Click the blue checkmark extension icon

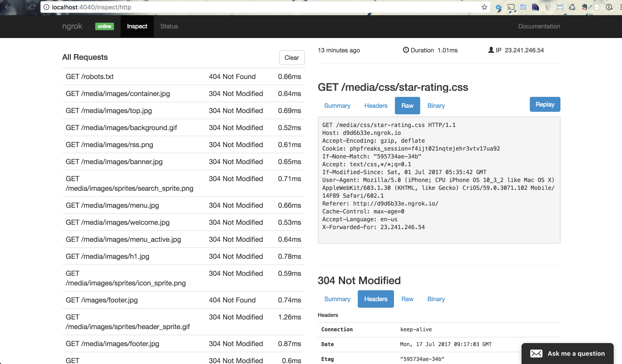(498, 7)
